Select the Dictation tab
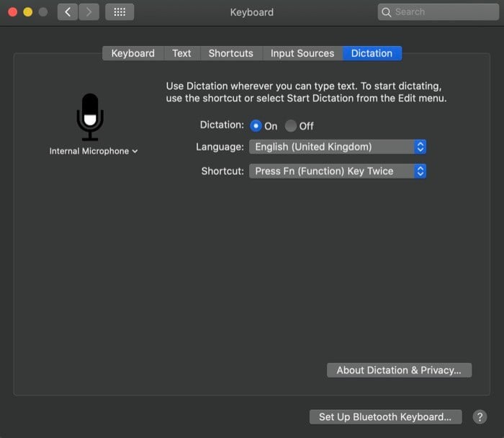504x438 pixels. tap(372, 53)
